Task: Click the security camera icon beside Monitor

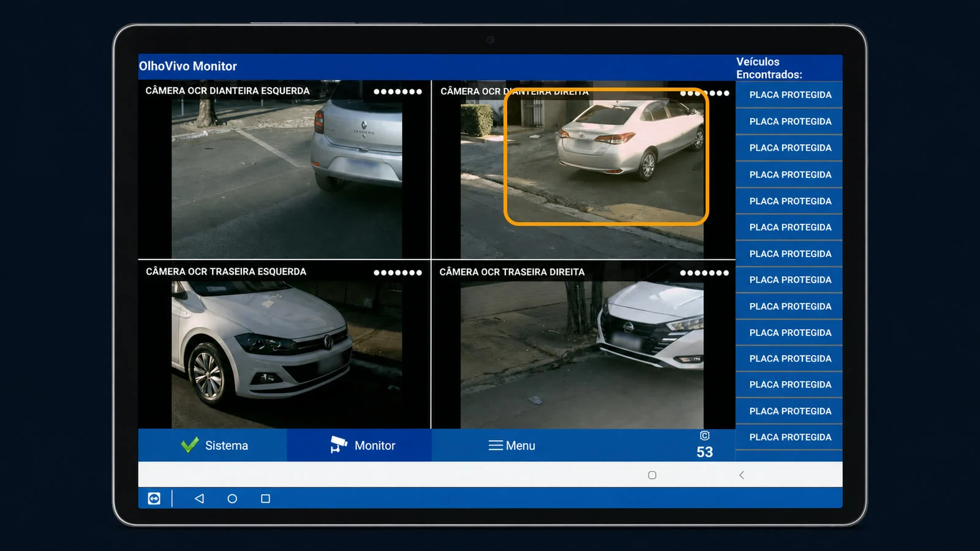Action: pyautogui.click(x=339, y=444)
